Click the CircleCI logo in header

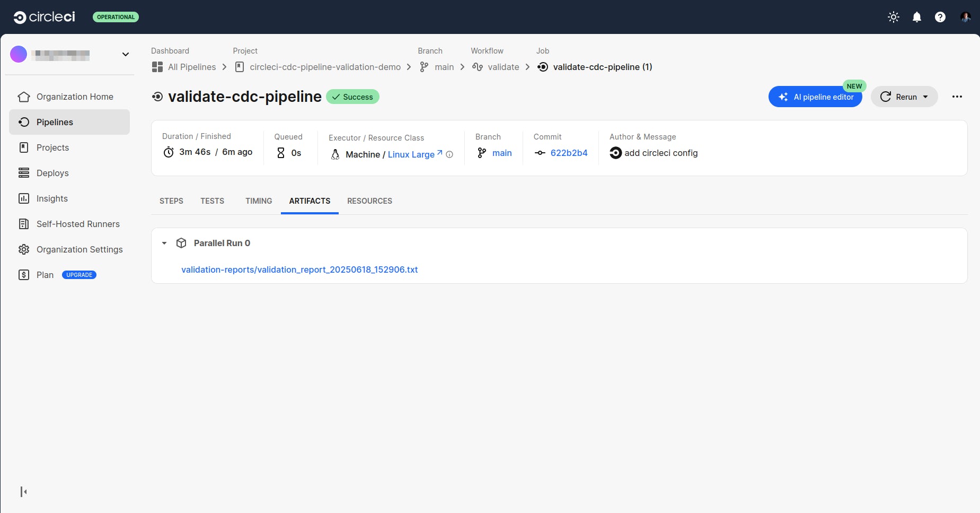(x=44, y=16)
